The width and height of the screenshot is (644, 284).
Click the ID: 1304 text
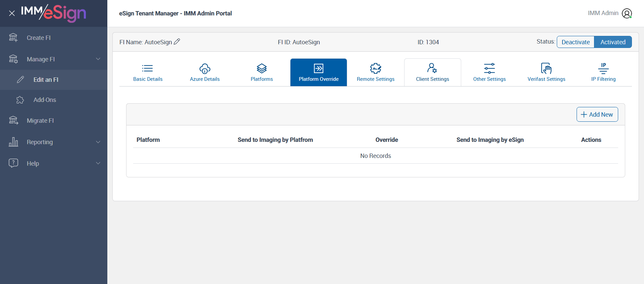[x=428, y=42]
